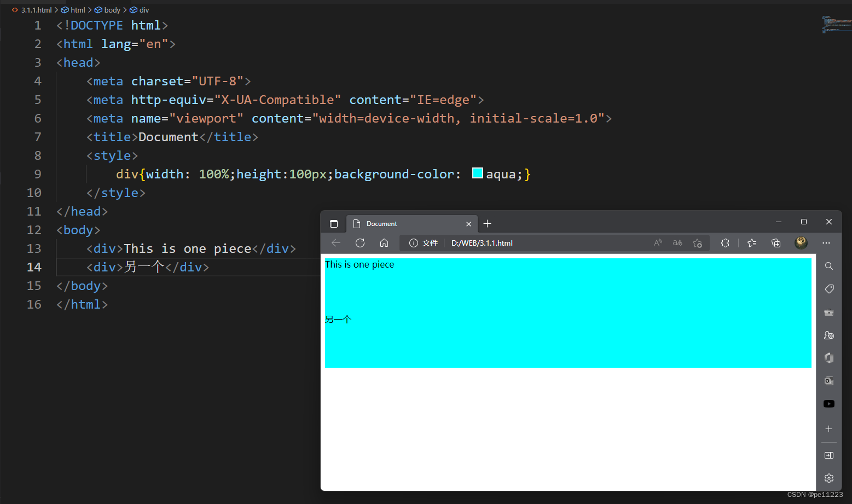Open sidebar settings gear
This screenshot has width=852, height=504.
pyautogui.click(x=829, y=478)
